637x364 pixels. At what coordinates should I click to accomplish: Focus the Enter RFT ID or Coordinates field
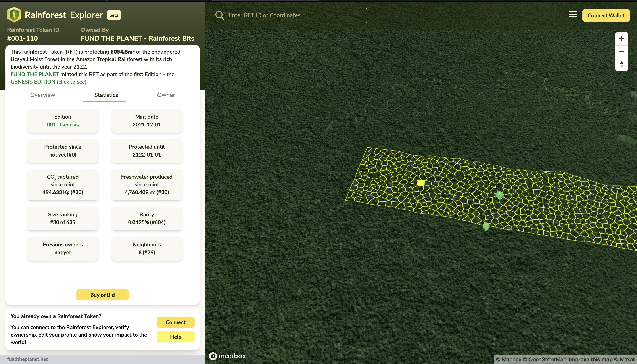pyautogui.click(x=289, y=15)
